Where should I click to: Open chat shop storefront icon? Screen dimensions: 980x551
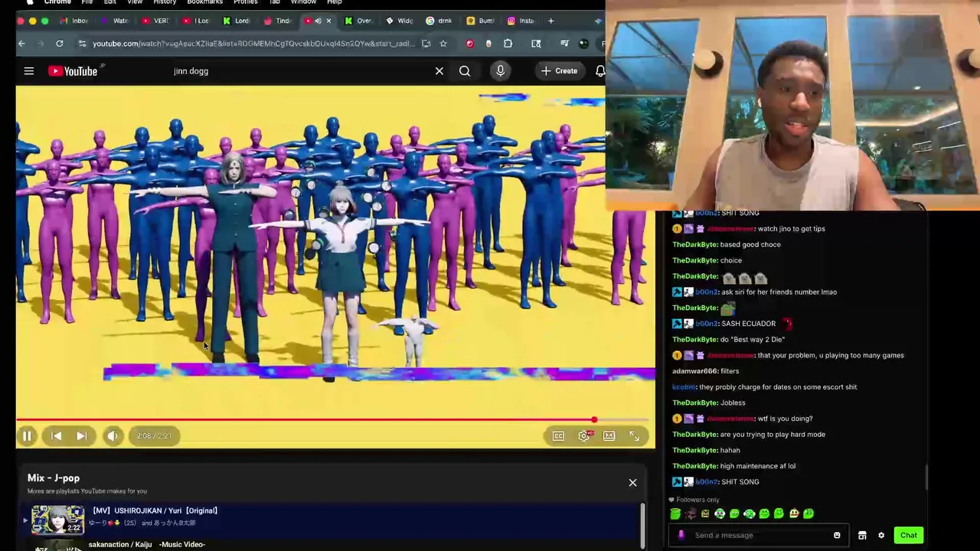click(862, 536)
